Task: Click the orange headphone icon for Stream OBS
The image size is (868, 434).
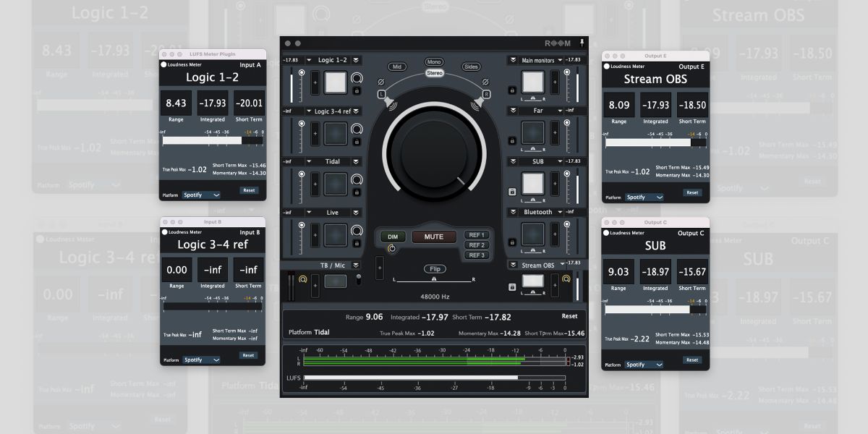Action: [566, 278]
